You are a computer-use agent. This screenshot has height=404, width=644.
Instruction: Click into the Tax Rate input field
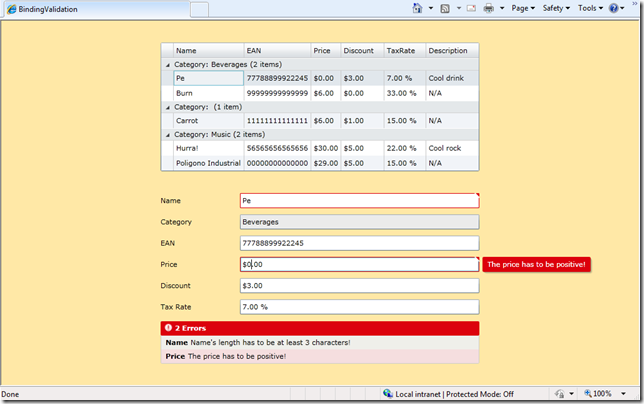[x=359, y=307]
